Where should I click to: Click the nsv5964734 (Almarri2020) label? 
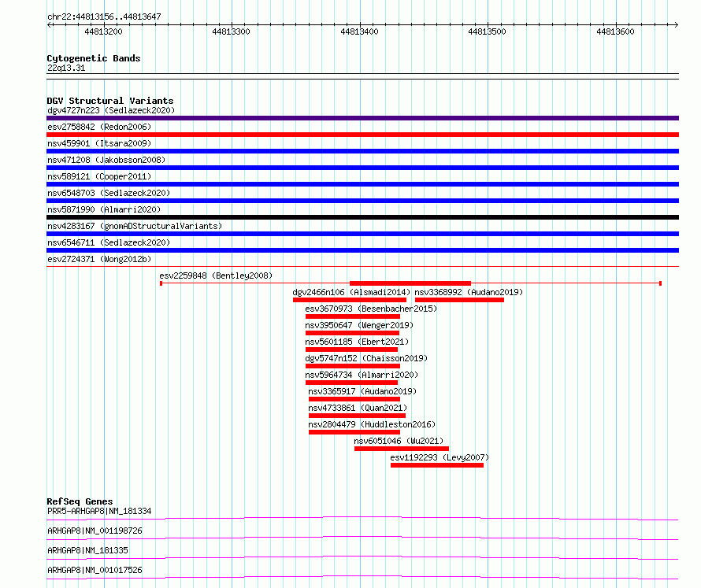(x=362, y=375)
